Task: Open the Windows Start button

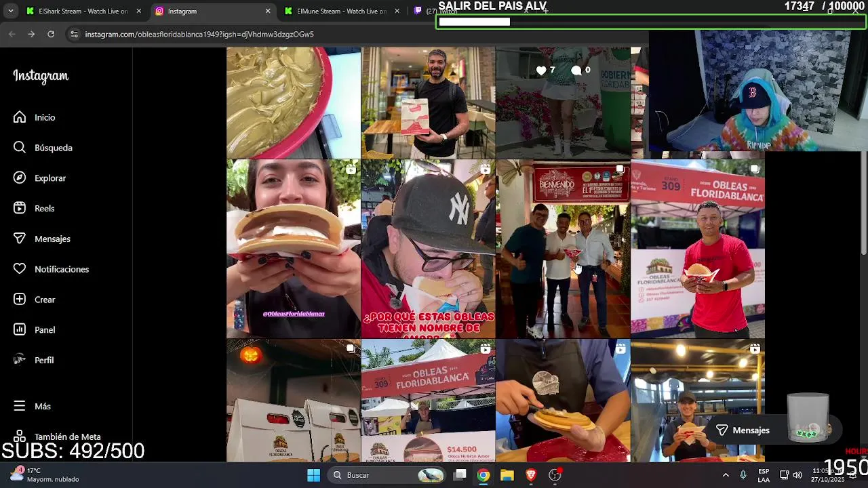Action: 313,475
